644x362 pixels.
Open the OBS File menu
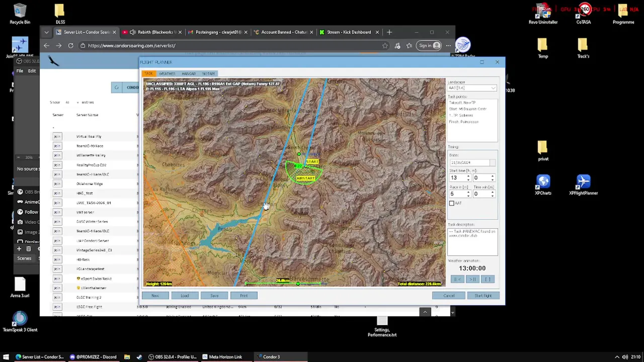[x=20, y=71]
